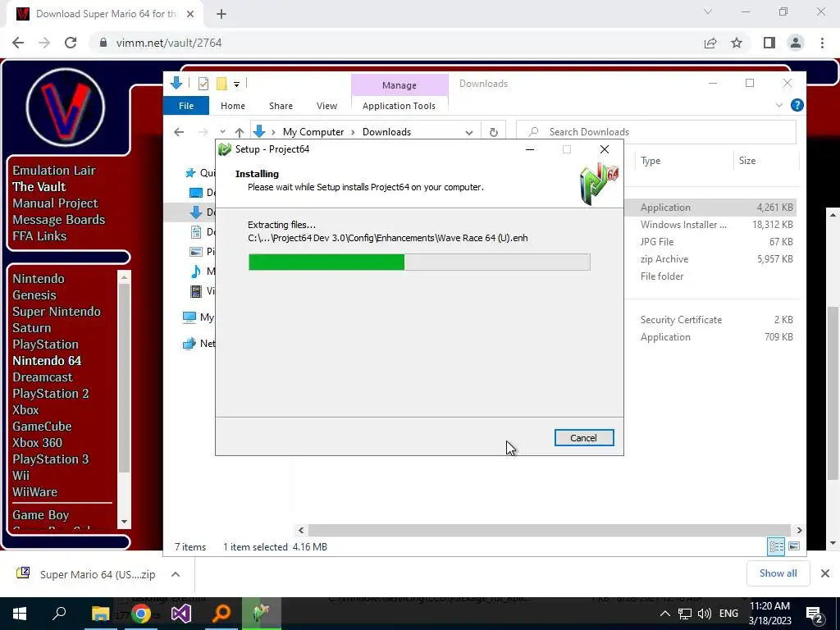Open the Customize Quick Access Toolbar dropdown

coord(236,84)
